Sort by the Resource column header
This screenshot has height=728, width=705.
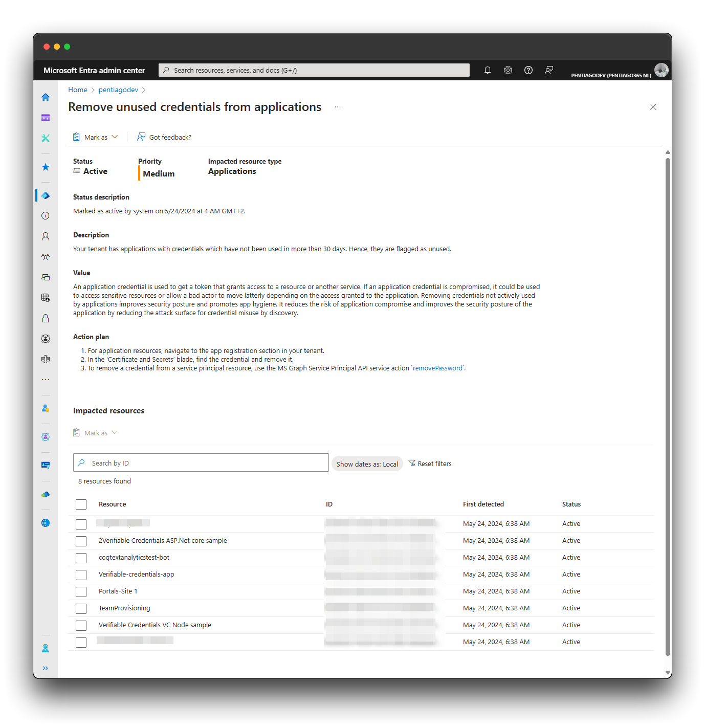tap(113, 504)
